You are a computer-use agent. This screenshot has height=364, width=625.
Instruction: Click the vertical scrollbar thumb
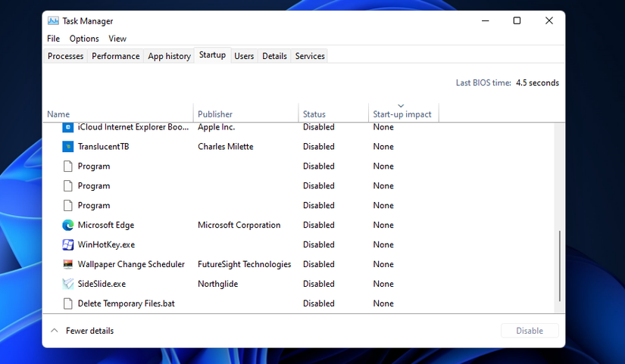pyautogui.click(x=560, y=265)
